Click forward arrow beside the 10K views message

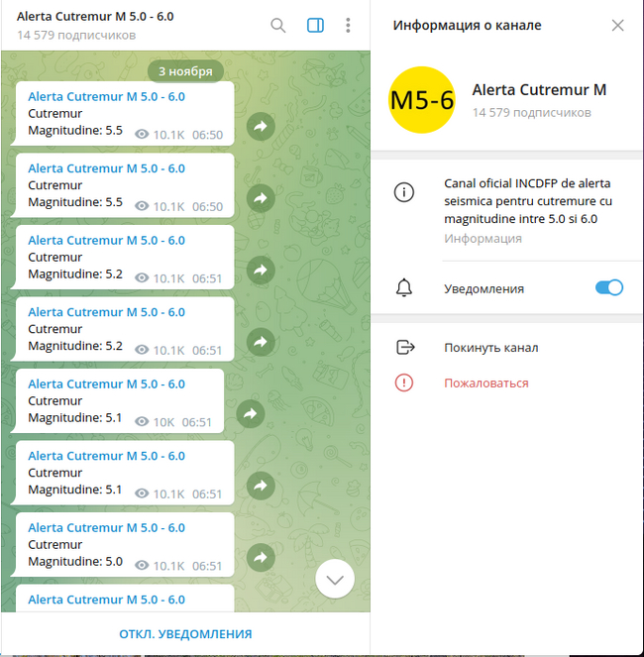point(250,413)
